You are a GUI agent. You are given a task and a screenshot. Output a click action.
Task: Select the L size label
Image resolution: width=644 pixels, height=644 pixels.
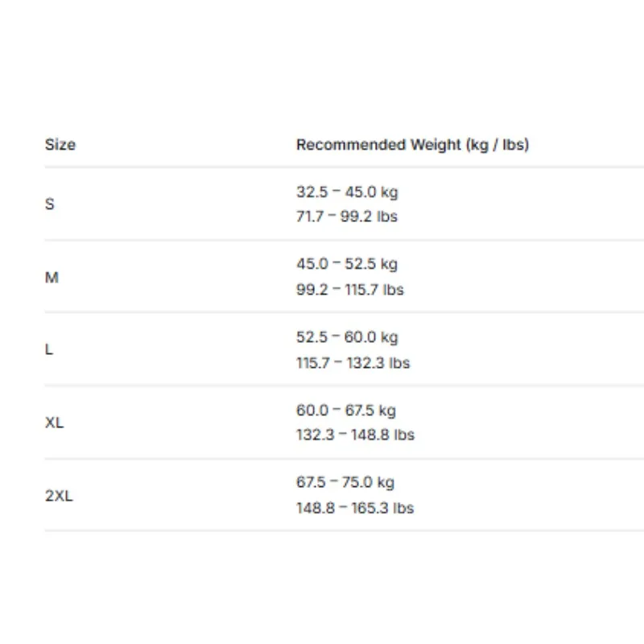(x=48, y=349)
